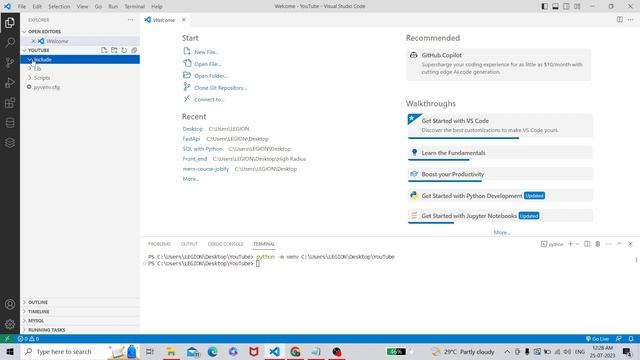The width and height of the screenshot is (640, 360).
Task: Expand the Outline section
Action: coord(80,302)
